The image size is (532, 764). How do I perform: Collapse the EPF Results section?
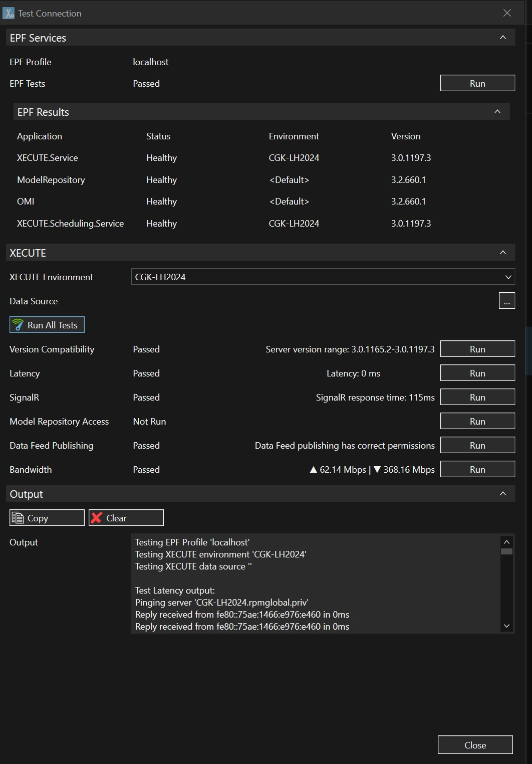[497, 112]
